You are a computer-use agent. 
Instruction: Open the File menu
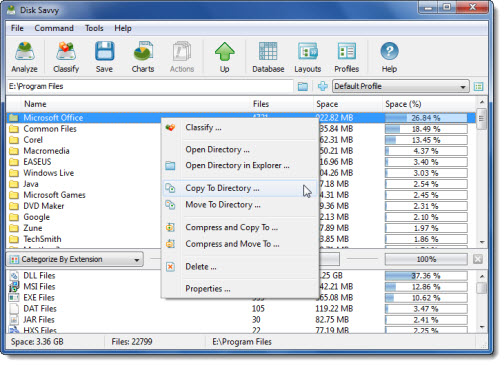coord(17,28)
